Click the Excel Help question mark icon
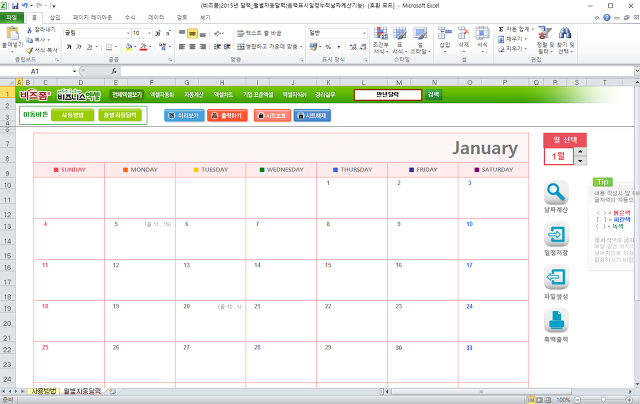The width and height of the screenshot is (640, 404). click(x=607, y=18)
